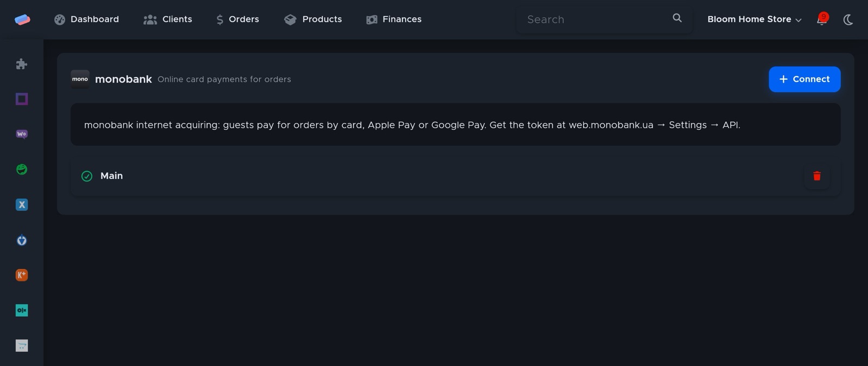The image size is (868, 366).
Task: Open the orange K+ sidebar integration
Action: [22, 275]
